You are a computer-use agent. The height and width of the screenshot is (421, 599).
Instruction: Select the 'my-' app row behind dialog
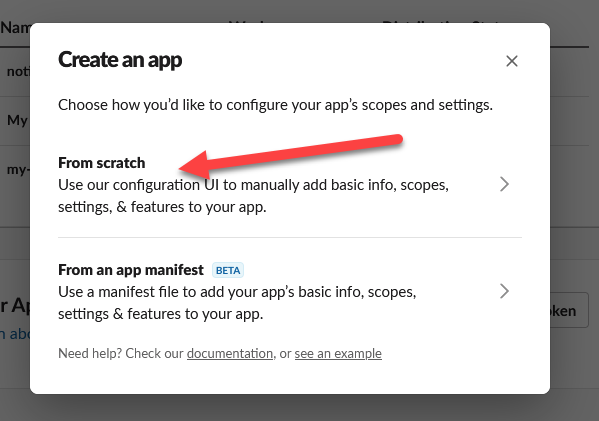pos(15,170)
